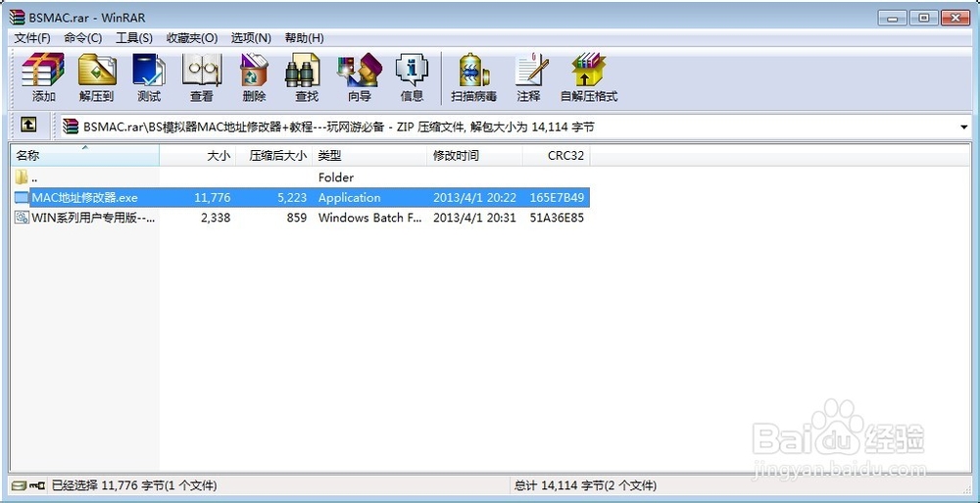Image resolution: width=980 pixels, height=503 pixels.
Task: Click the drive icon in status bar
Action: point(20,484)
